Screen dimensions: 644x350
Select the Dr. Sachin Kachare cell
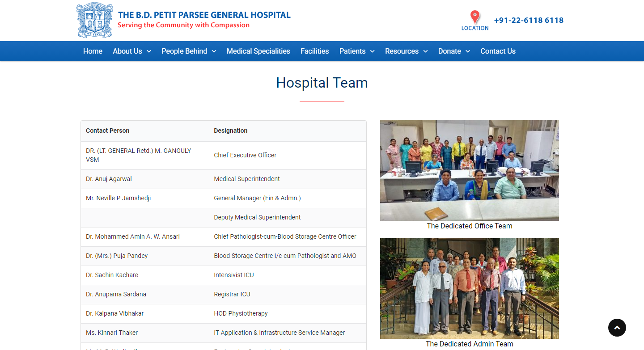click(145, 275)
